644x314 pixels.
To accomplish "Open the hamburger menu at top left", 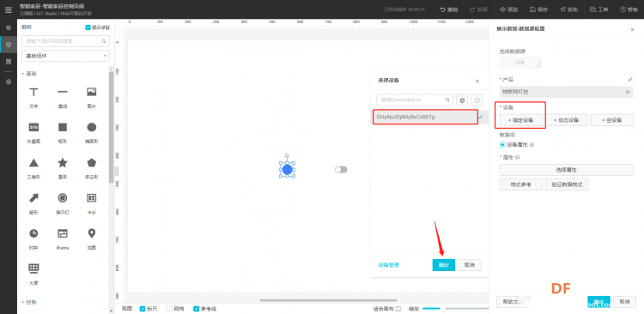I will (9, 9).
